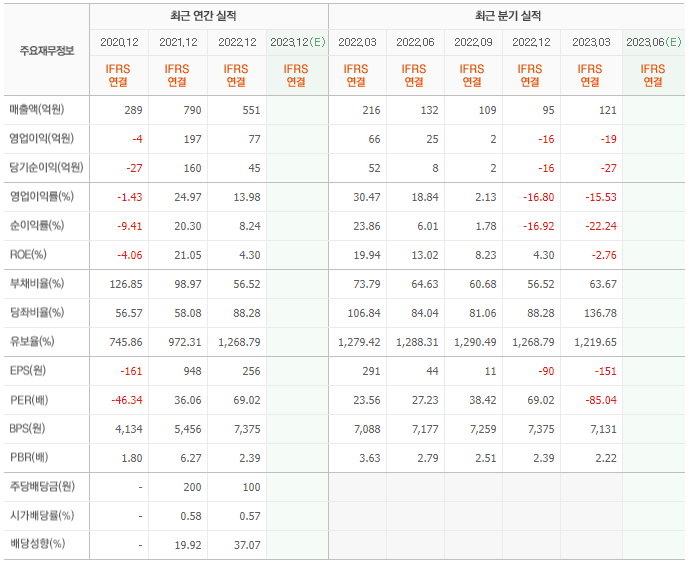Click the 2023.03 operating profit value -19
This screenshot has height=564, width=689.
(x=609, y=139)
